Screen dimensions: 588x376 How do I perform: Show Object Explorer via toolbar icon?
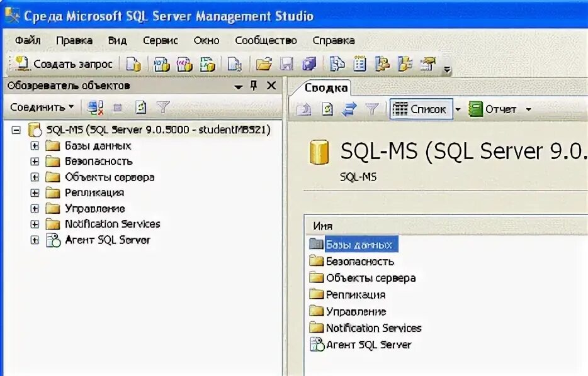point(382,64)
